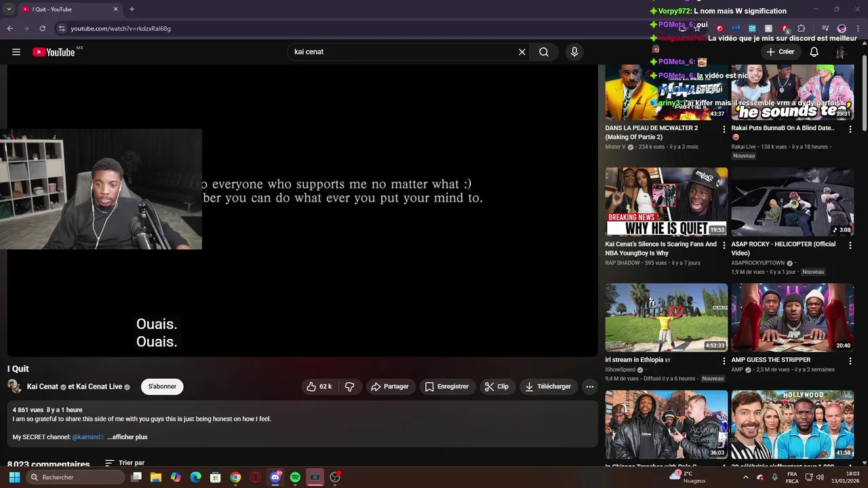This screenshot has height=488, width=868.
Task: Show hidden system tray icons chevron
Action: 746,477
